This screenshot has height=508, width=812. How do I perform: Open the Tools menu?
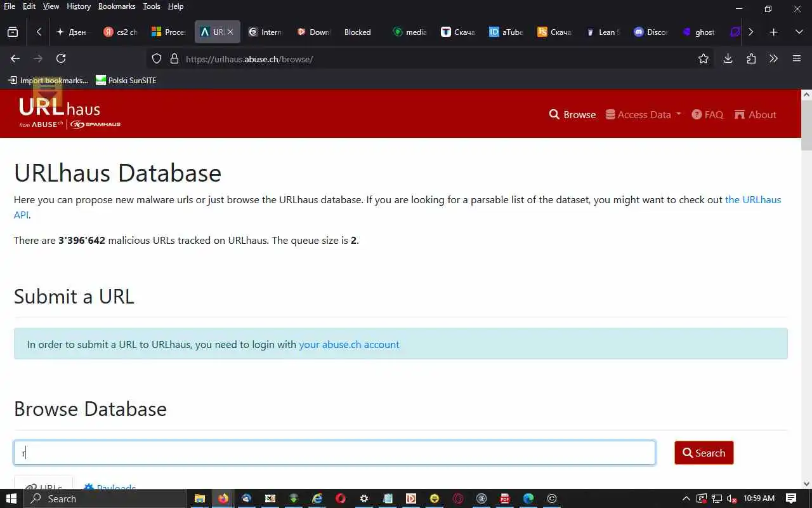[x=152, y=6]
